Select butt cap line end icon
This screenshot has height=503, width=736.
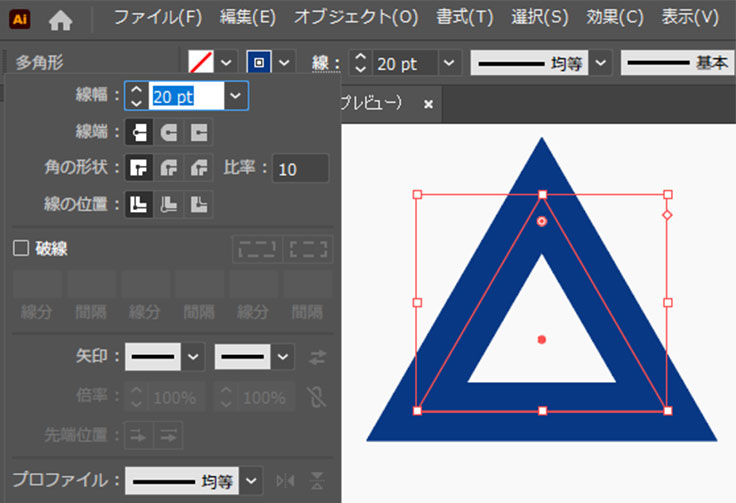(139, 132)
